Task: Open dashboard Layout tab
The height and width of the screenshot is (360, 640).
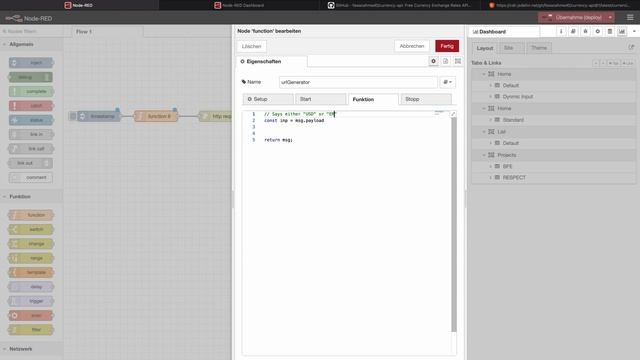Action: 485,48
